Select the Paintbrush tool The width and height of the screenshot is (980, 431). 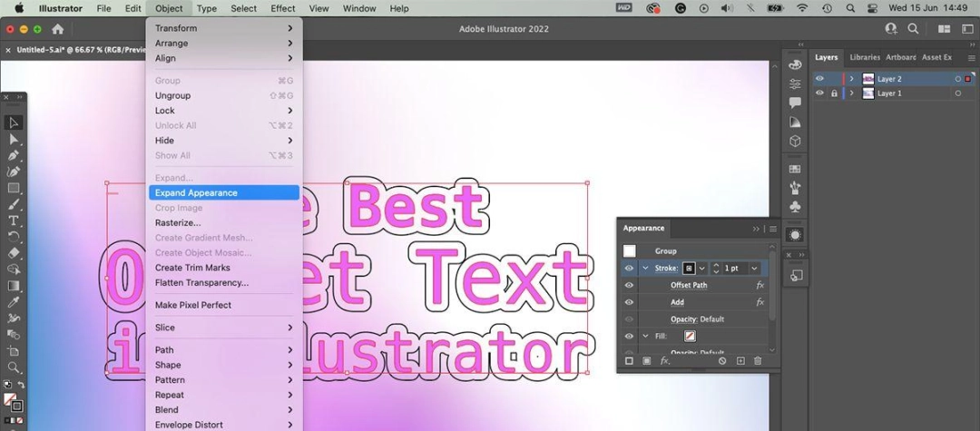[13, 203]
